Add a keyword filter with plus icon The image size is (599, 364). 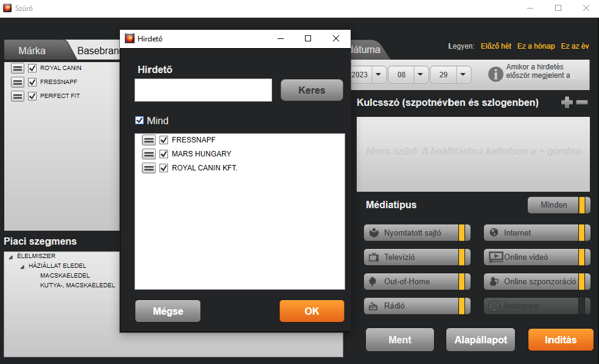pyautogui.click(x=567, y=102)
